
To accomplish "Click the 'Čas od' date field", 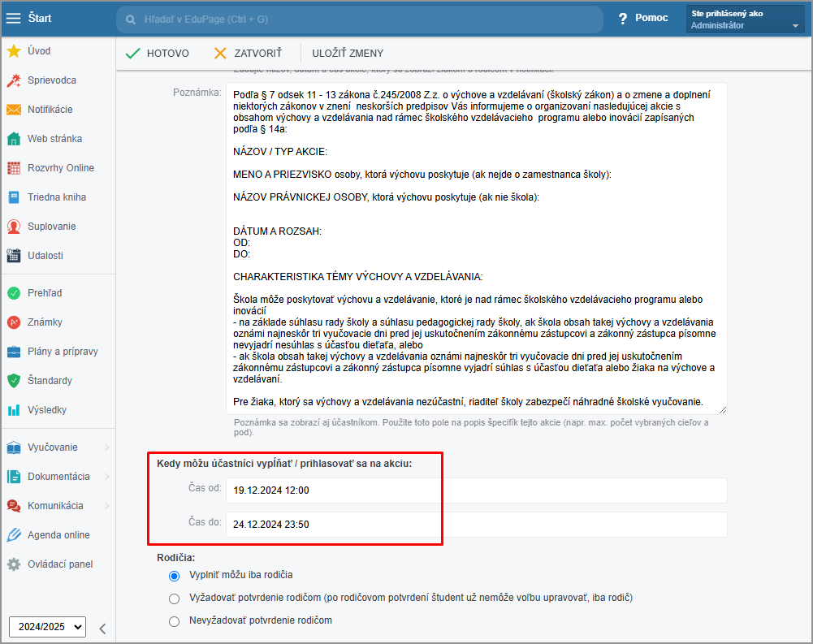I will (x=475, y=491).
